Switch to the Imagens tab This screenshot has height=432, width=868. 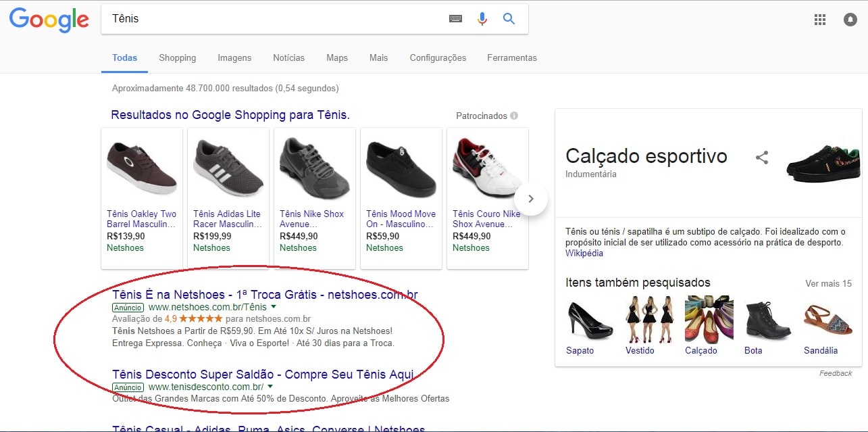point(234,58)
